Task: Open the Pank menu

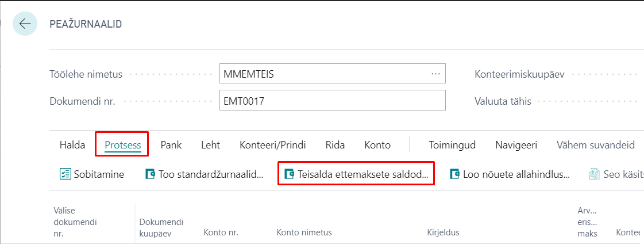Action: pos(171,145)
